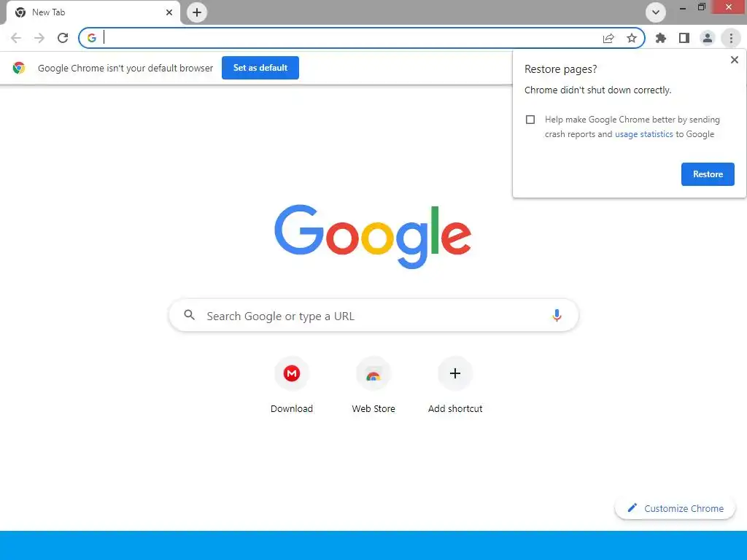Enable sending crash reports checkbox
This screenshot has height=560, width=747.
530,120
